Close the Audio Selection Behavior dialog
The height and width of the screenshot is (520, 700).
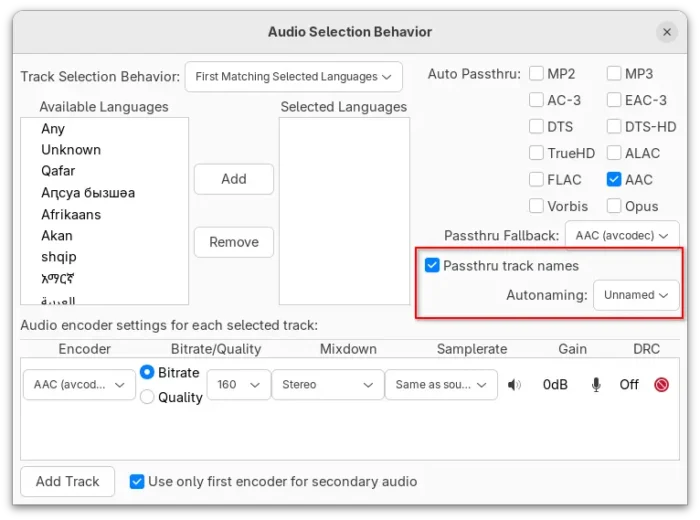click(x=667, y=32)
